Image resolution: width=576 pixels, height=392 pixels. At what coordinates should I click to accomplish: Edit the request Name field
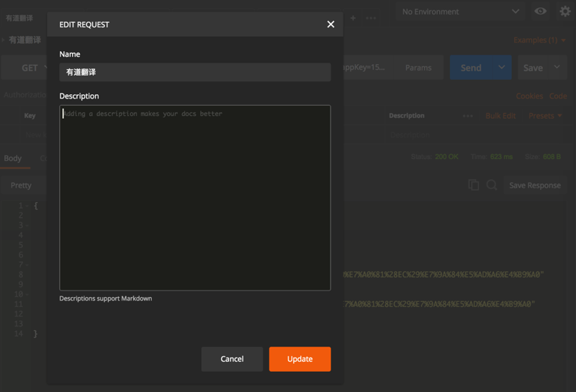point(195,72)
